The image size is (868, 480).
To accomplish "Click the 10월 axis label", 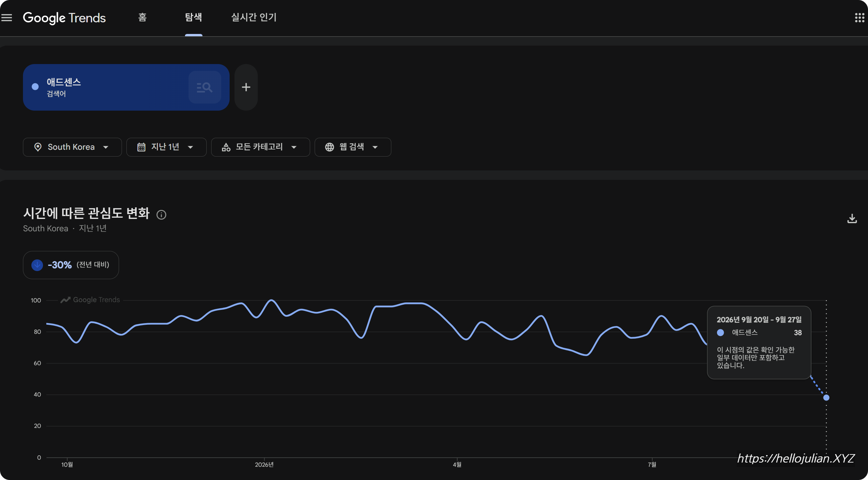I will click(x=67, y=464).
